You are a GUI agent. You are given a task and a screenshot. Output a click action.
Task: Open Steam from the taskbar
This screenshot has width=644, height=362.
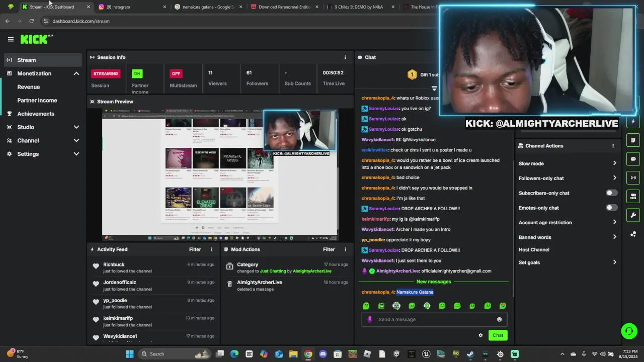click(470, 354)
